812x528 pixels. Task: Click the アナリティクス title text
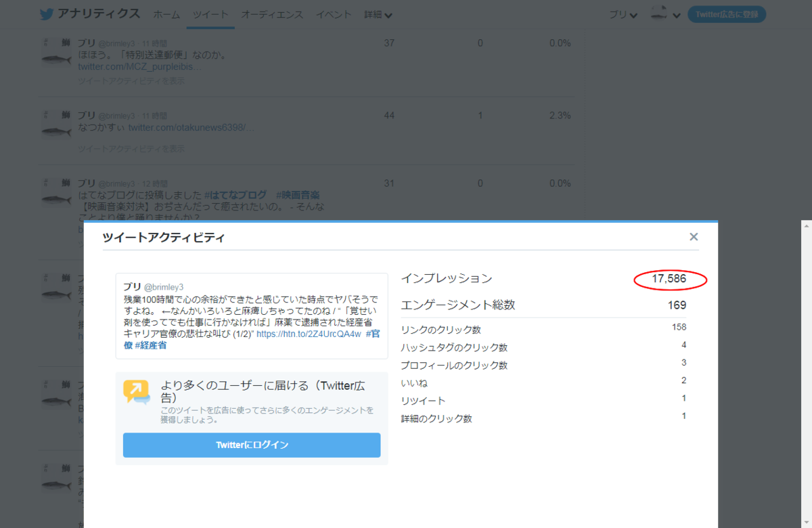tap(99, 14)
